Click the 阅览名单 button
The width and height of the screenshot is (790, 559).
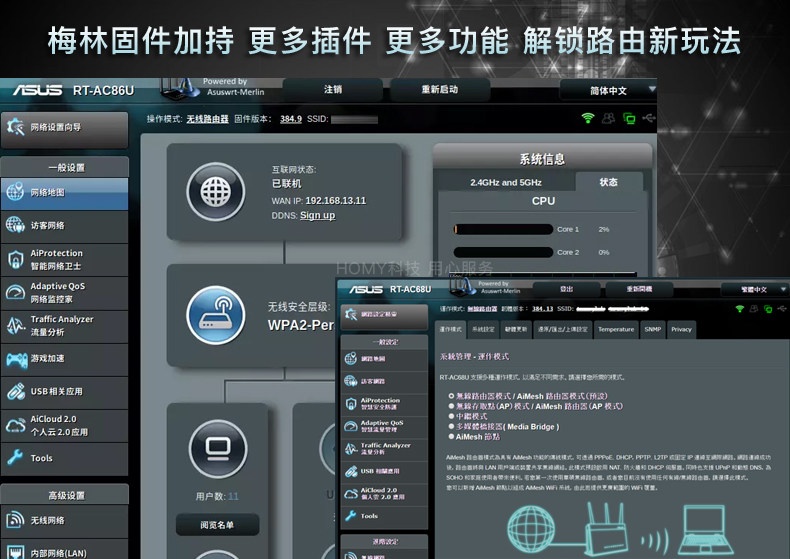click(217, 525)
